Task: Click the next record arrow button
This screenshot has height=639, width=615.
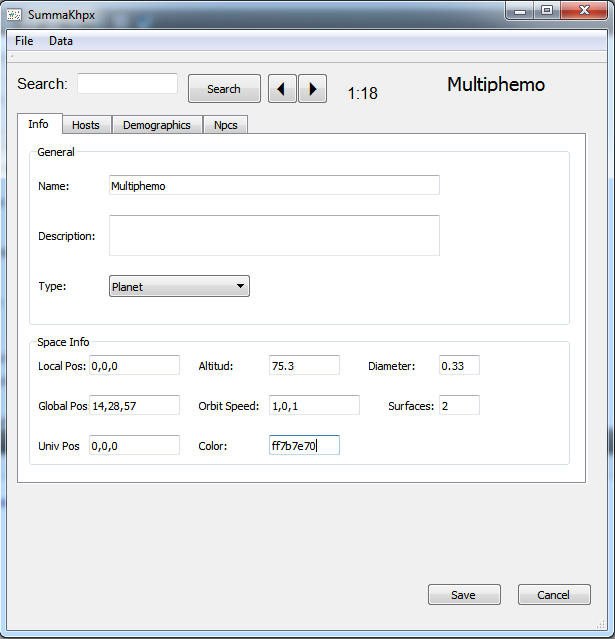Action: pos(313,88)
